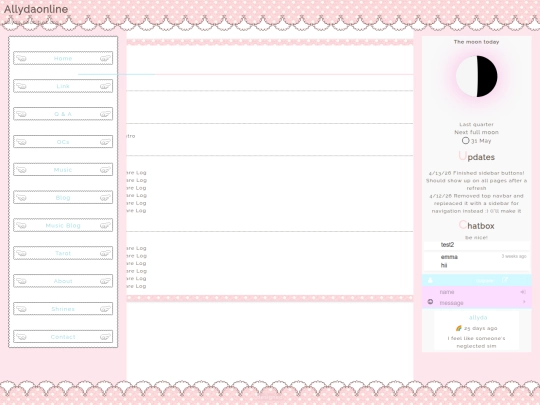Click the 'The moon today' title
Image resolution: width=540 pixels, height=405 pixels.
pos(477,42)
